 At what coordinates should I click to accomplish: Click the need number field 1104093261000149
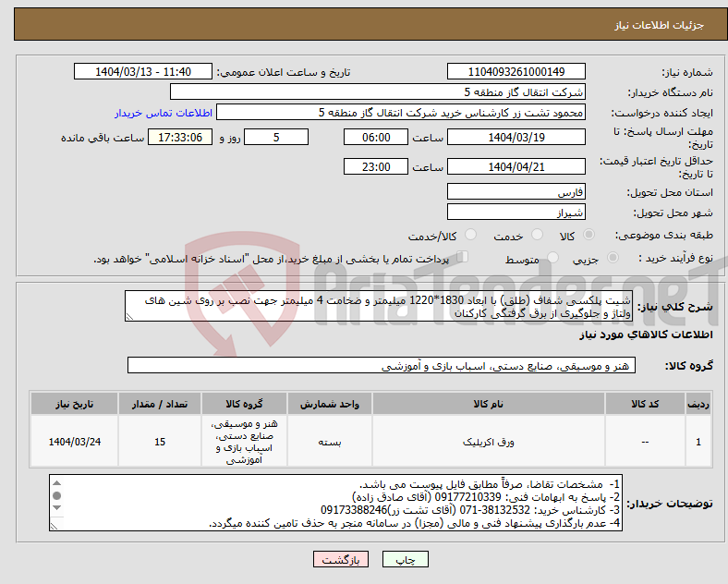(516, 71)
